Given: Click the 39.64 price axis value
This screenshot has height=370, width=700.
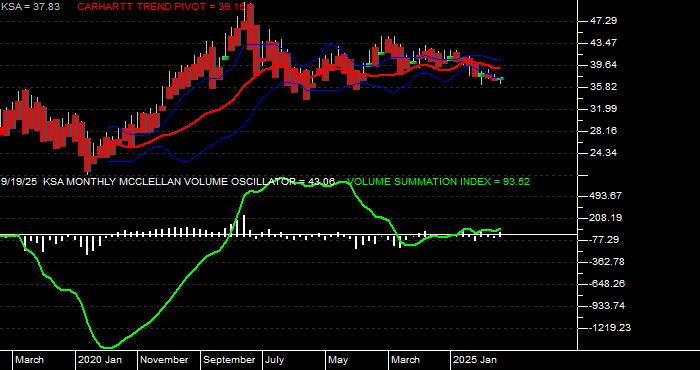Looking at the screenshot, I should (603, 65).
